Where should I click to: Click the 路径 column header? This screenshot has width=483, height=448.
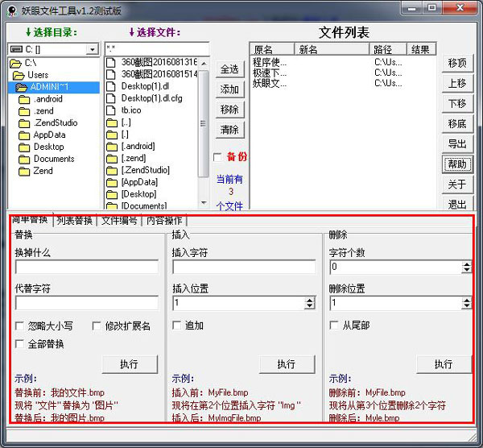388,49
